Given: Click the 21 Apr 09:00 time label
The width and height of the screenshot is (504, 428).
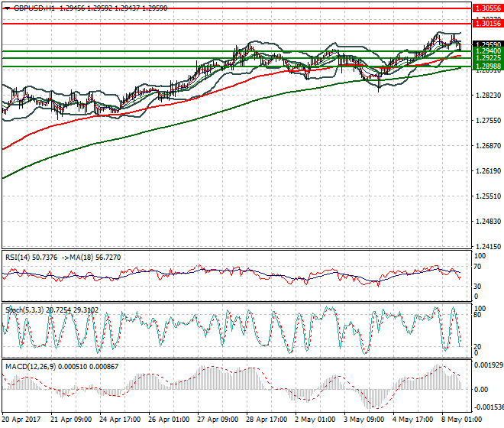Looking at the screenshot, I should click(x=71, y=420).
